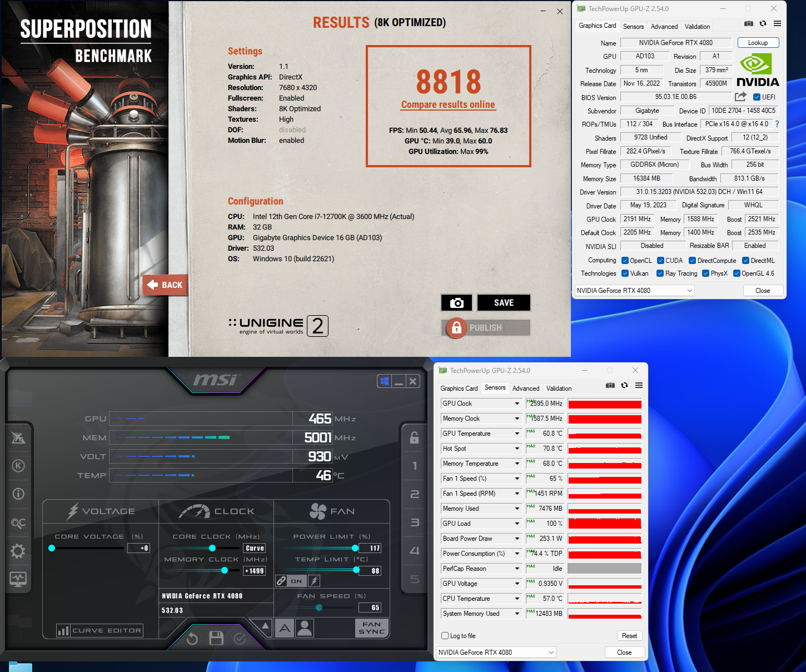This screenshot has width=806, height=672.
Task: Open Afterburner hardware monitor icon
Action: 18,579
